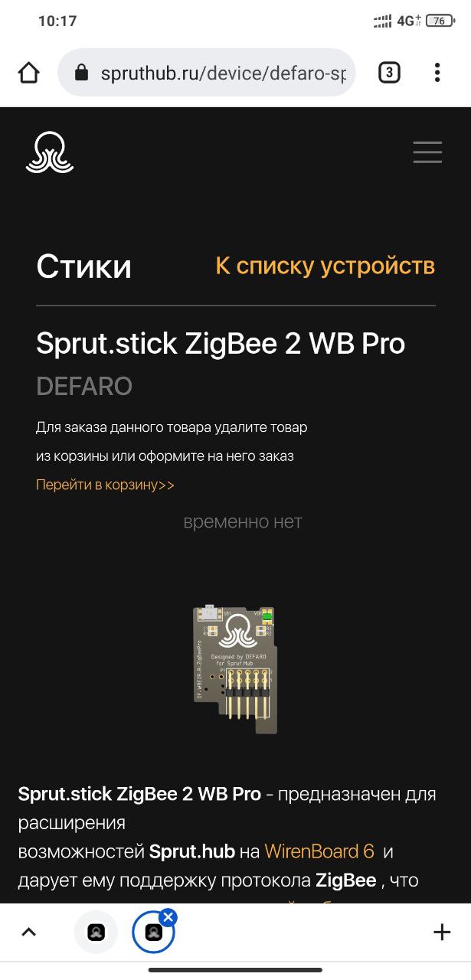
Task: Click the Sprut octopus logo
Action: (x=50, y=152)
